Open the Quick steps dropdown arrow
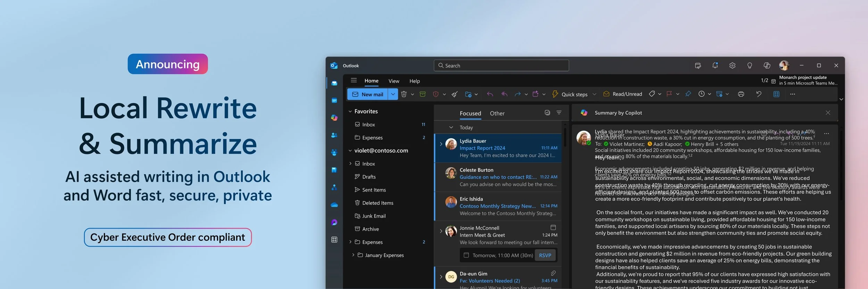This screenshot has width=868, height=289. point(594,94)
